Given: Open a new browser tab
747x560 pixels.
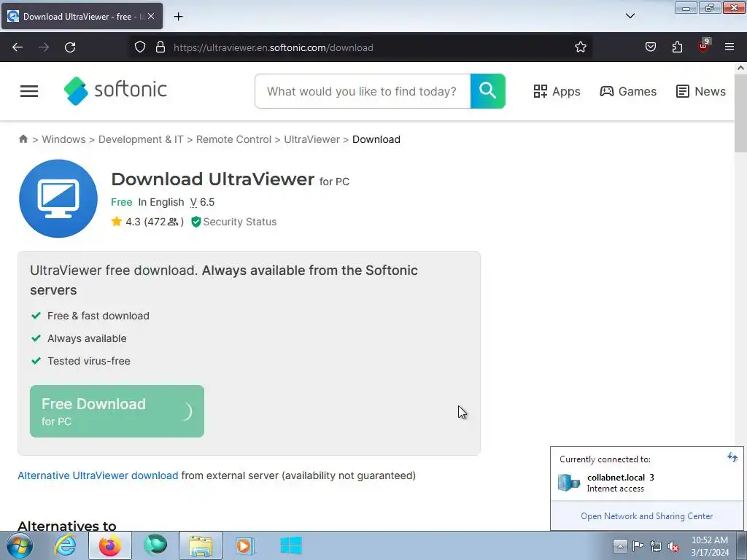Looking at the screenshot, I should click(178, 17).
